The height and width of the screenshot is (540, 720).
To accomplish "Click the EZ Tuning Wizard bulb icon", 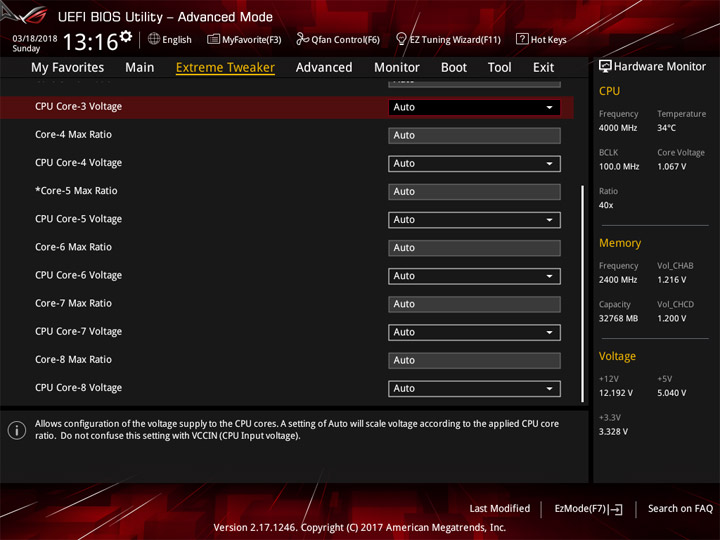I will (401, 39).
